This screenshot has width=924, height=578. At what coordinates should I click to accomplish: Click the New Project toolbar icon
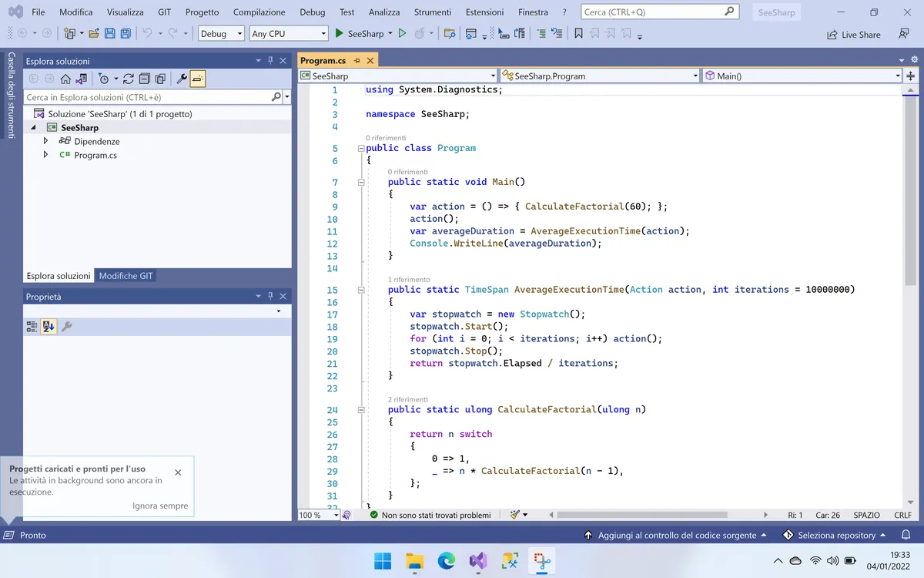pyautogui.click(x=69, y=34)
